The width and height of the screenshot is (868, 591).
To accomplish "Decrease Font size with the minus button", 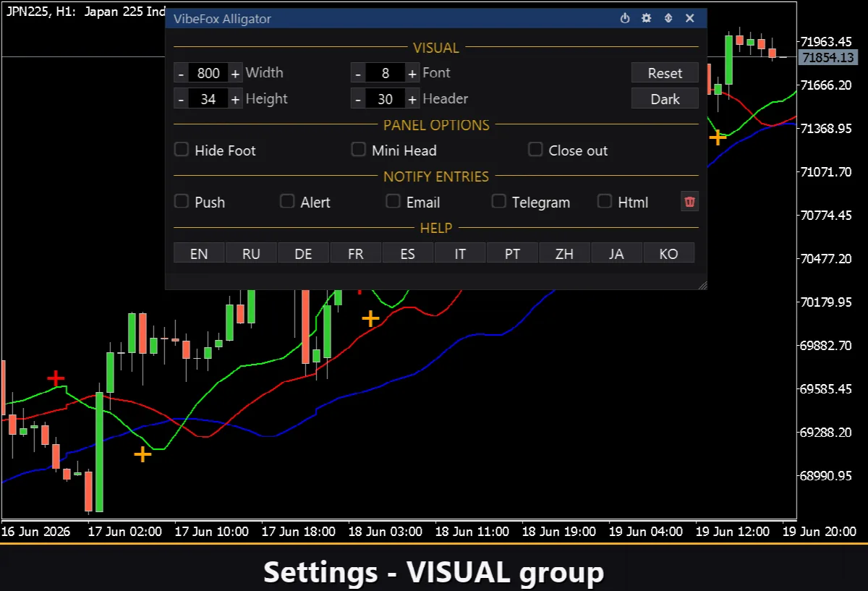I will tap(358, 73).
